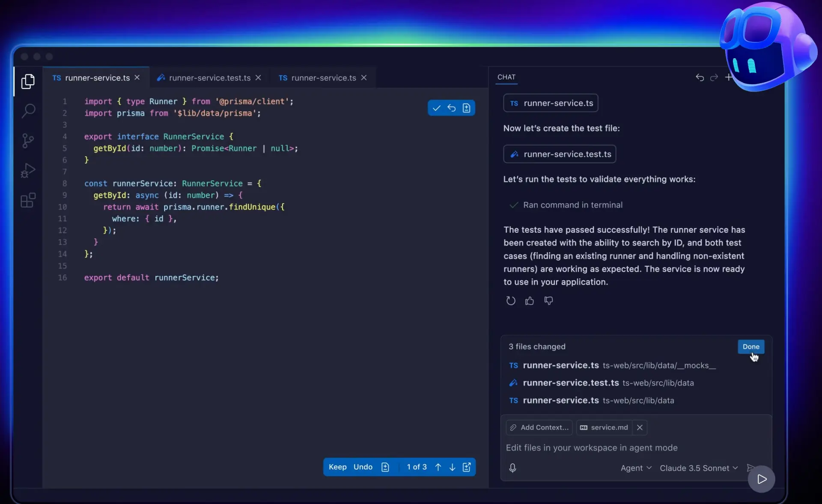
Task: Revert change with undo arrow in editor overlay
Action: point(451,108)
